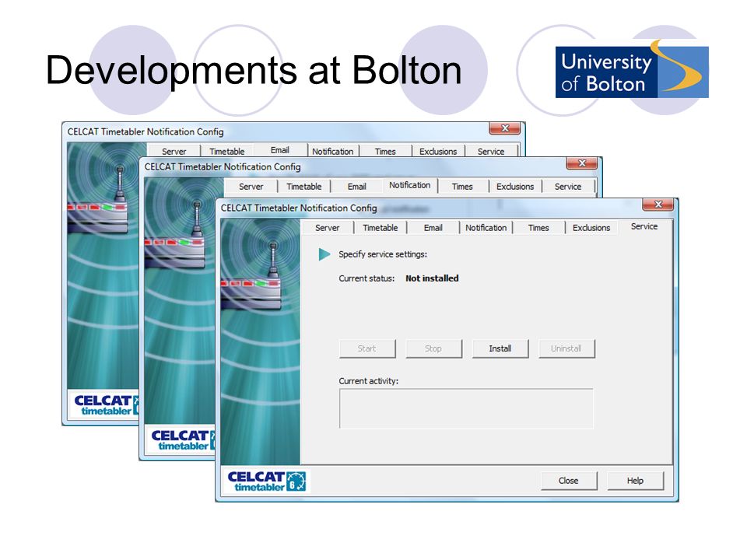
Task: Click the Install service button
Action: 500,348
